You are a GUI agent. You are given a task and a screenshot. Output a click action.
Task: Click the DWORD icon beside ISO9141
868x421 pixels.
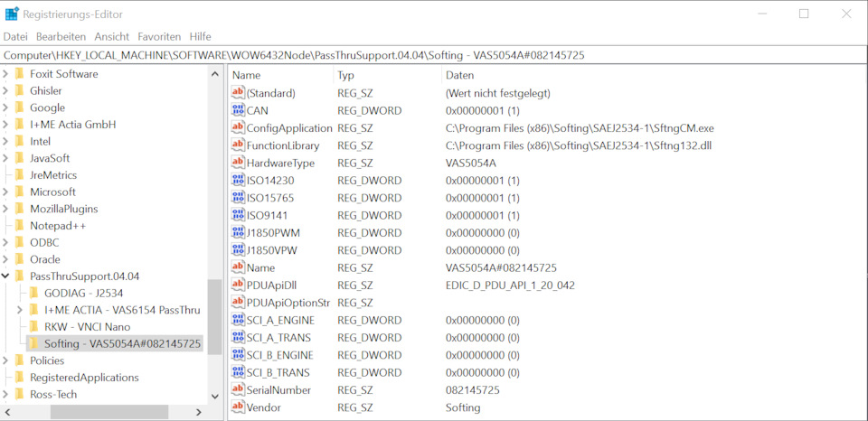click(238, 215)
